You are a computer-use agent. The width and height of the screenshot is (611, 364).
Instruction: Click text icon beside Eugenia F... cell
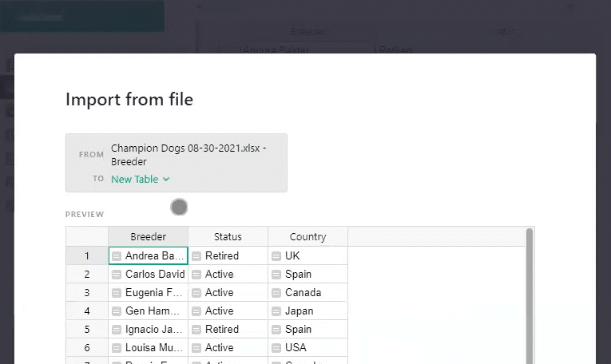(117, 293)
